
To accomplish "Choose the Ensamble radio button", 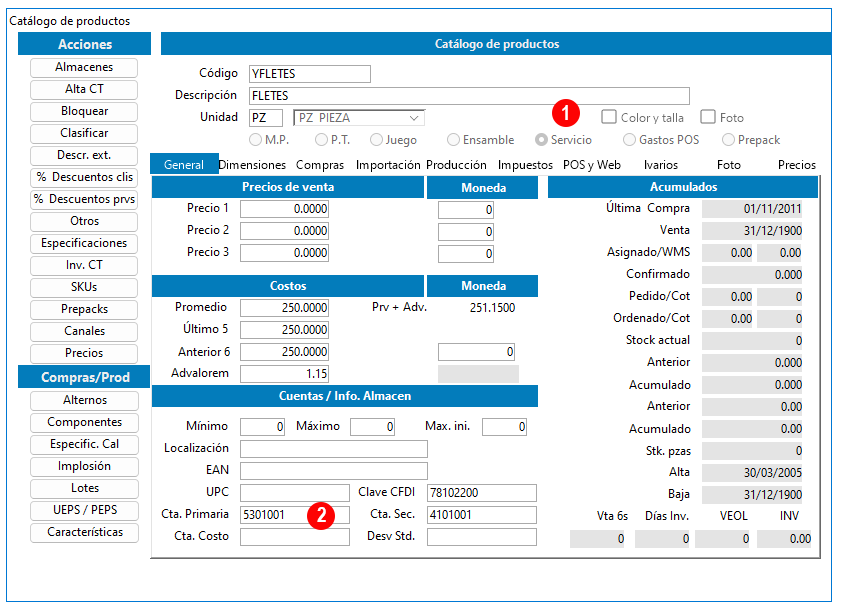I will click(x=454, y=140).
